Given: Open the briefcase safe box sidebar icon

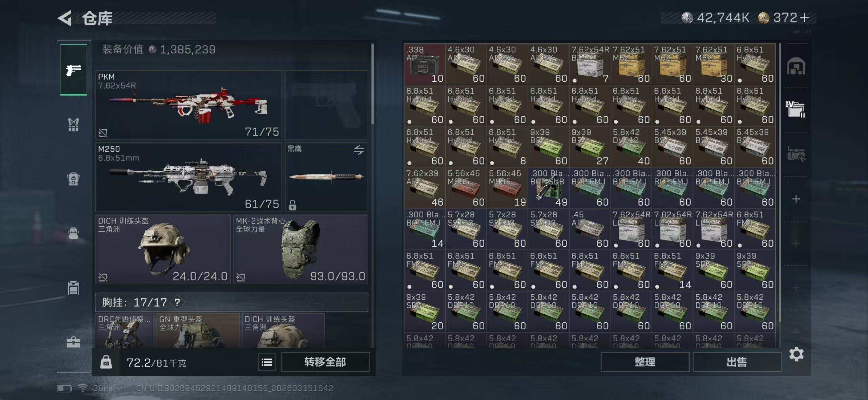Looking at the screenshot, I should (x=73, y=342).
